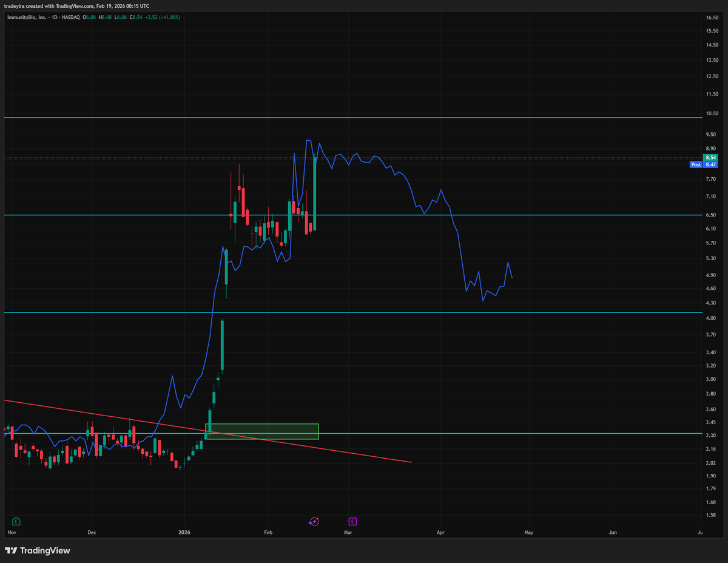Click the 1.58 price axis label

[712, 515]
